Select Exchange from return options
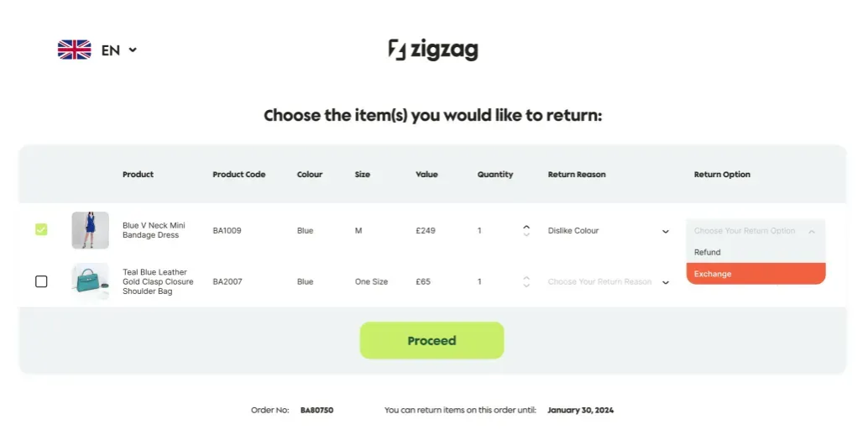Viewport: 868px width, 430px height. 756,274
